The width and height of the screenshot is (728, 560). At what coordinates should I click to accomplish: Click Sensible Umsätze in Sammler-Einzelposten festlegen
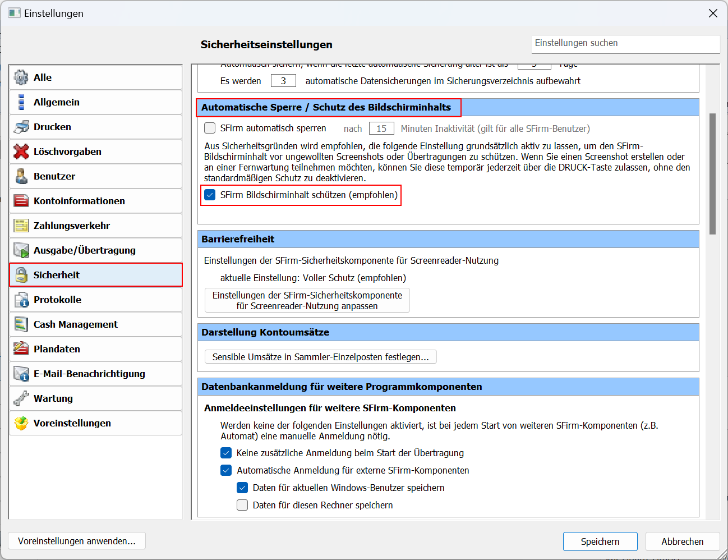point(321,357)
